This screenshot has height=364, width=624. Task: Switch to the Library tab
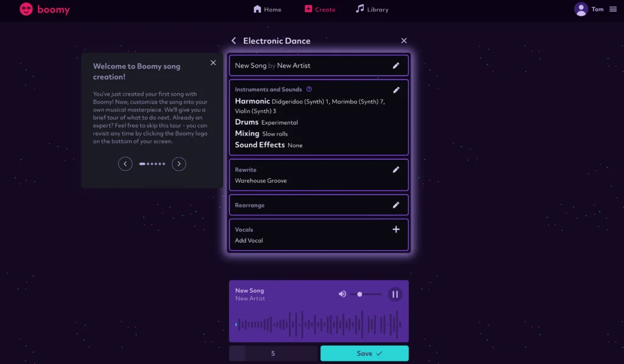tap(372, 10)
